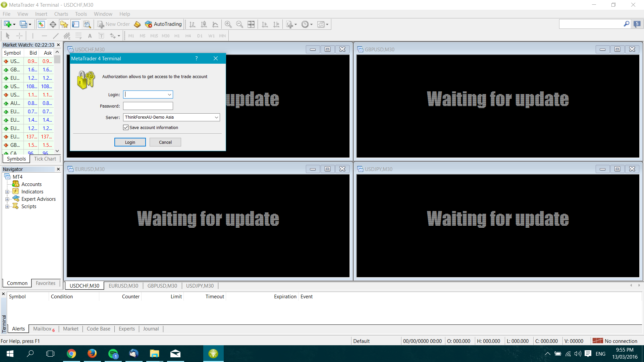This screenshot has height=362, width=644.
Task: Open the Arrows objects dropdown
Action: tap(115, 36)
